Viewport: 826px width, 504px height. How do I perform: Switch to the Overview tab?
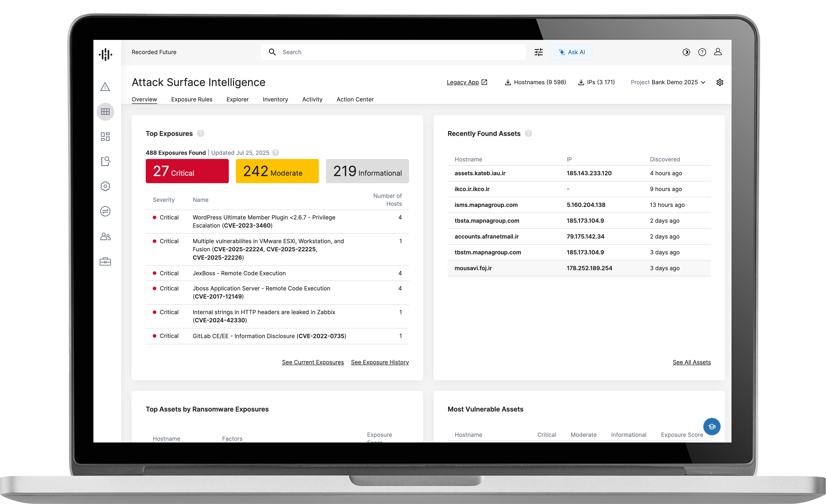(x=144, y=99)
